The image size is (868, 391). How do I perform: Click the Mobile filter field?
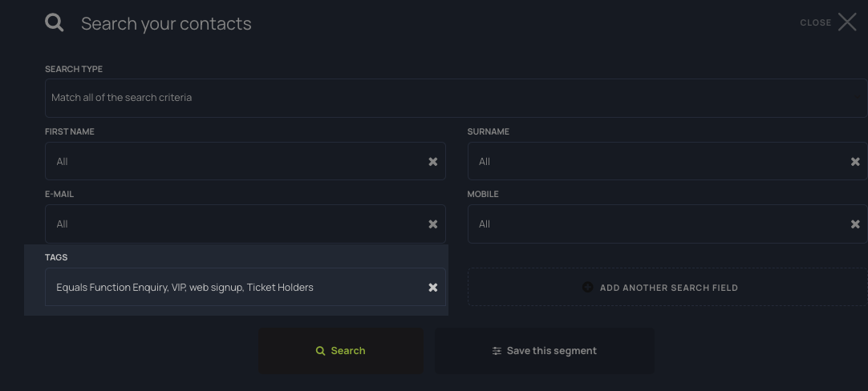tap(654, 224)
